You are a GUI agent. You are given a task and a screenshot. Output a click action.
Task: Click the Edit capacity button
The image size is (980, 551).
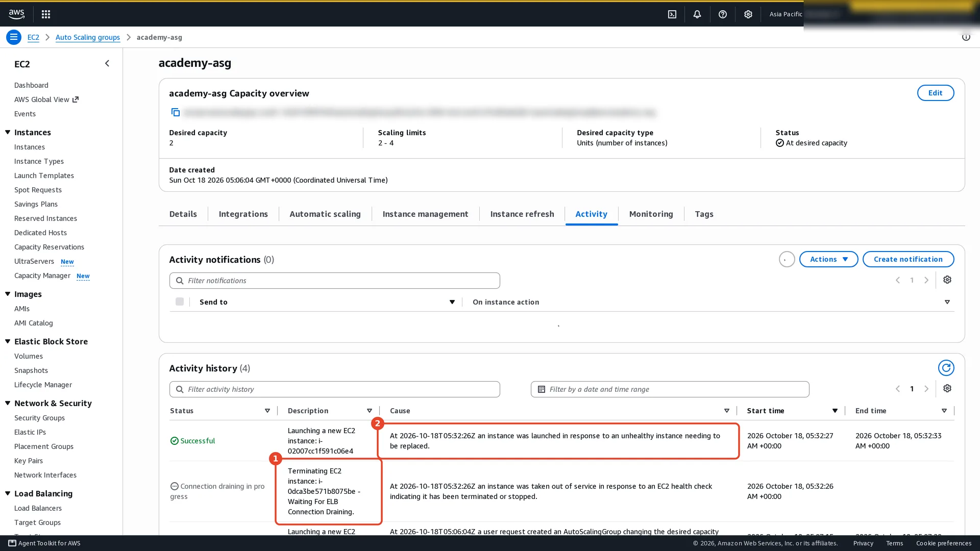tap(935, 93)
